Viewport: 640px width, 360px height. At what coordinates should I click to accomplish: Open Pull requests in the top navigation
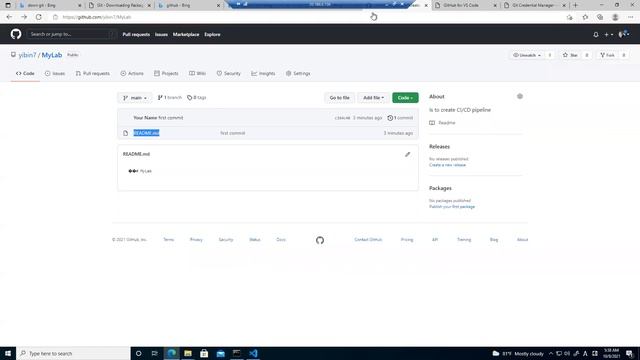[x=136, y=35]
